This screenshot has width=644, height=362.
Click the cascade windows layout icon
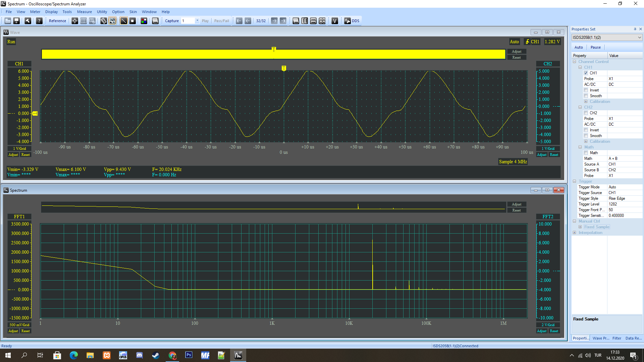296,21
